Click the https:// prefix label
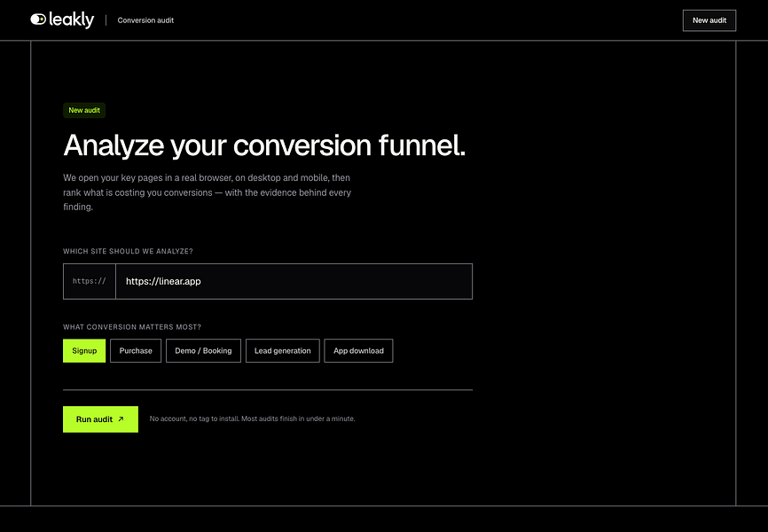 click(x=90, y=281)
